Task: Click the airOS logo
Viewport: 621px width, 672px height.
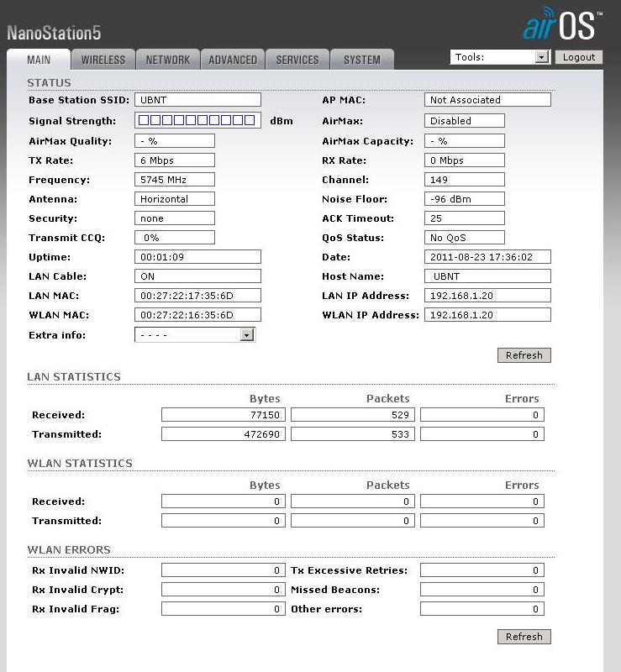Action: (x=562, y=24)
